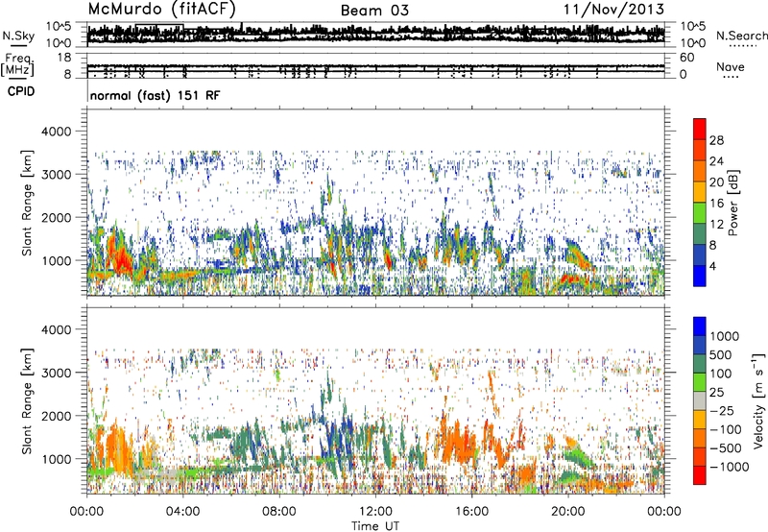The image size is (768, 532).
Task: Click the 11/Nov/2013 date label
Action: pos(613,9)
